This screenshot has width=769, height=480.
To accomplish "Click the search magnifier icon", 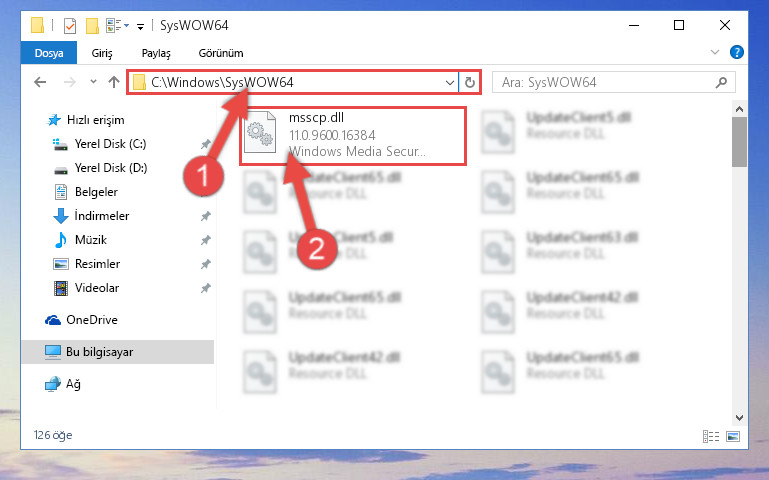I will [x=721, y=82].
